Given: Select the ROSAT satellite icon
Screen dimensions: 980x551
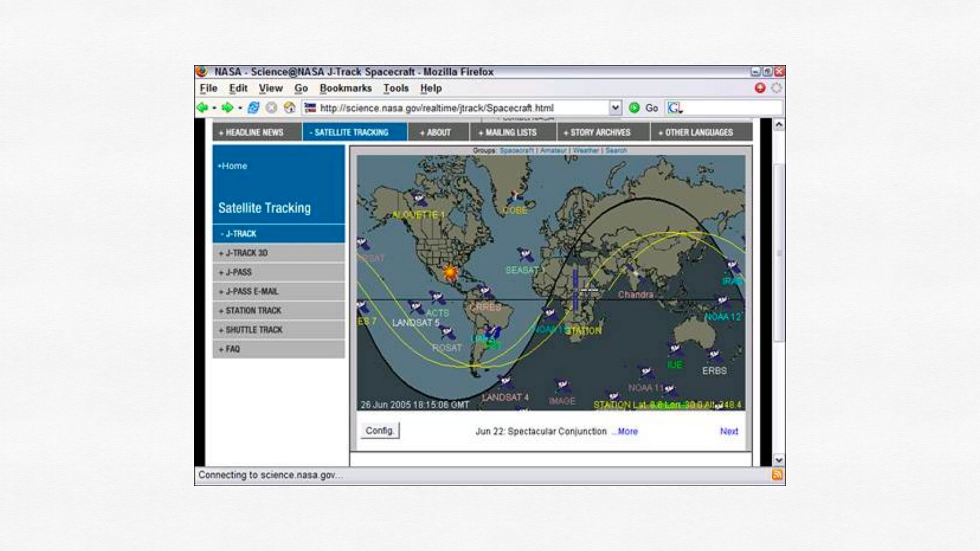Looking at the screenshot, I should point(448,334).
